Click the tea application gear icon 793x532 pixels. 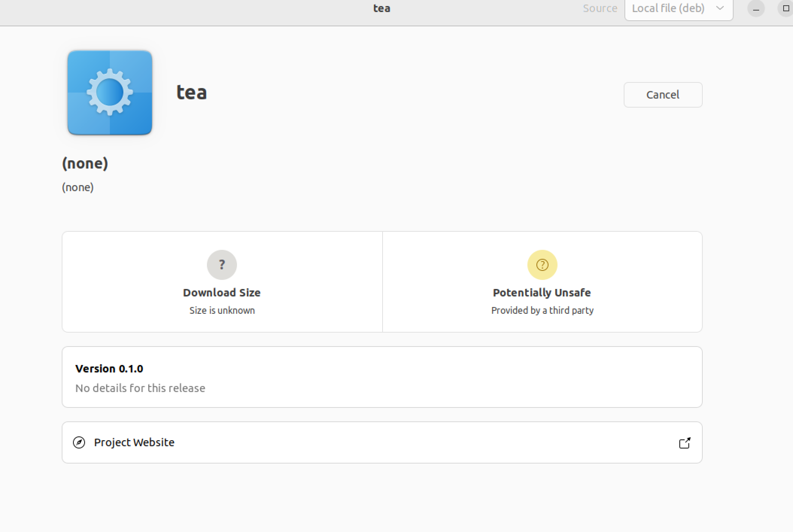pyautogui.click(x=110, y=93)
